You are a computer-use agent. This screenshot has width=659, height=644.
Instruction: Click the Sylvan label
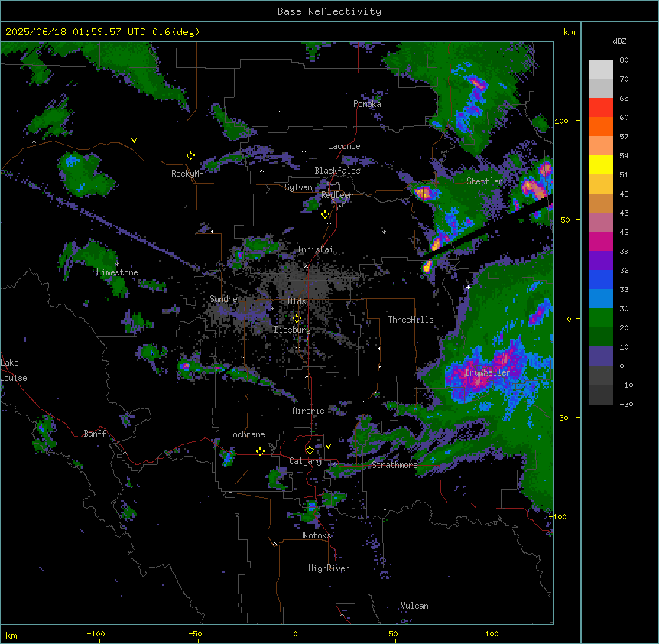[x=298, y=187]
